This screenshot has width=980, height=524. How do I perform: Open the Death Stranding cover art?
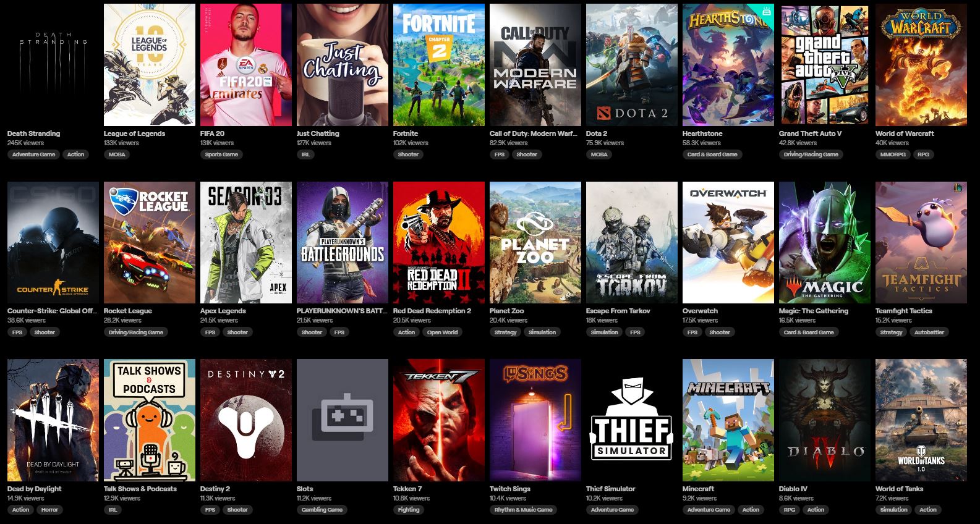coord(53,65)
